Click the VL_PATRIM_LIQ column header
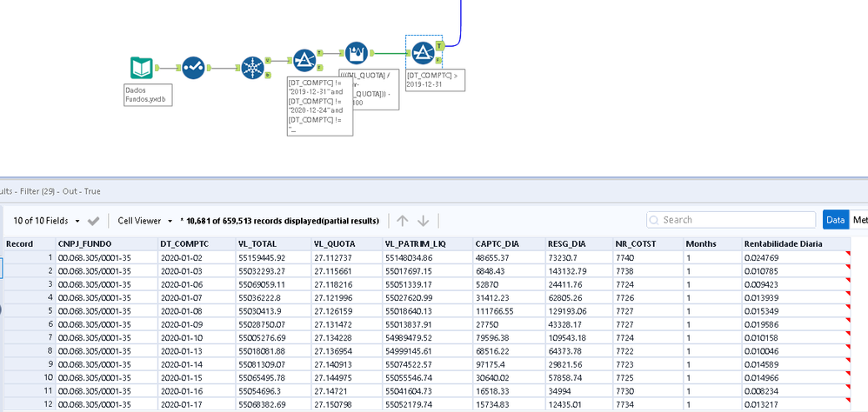Viewport: 868px width, 412px height. coord(427,244)
